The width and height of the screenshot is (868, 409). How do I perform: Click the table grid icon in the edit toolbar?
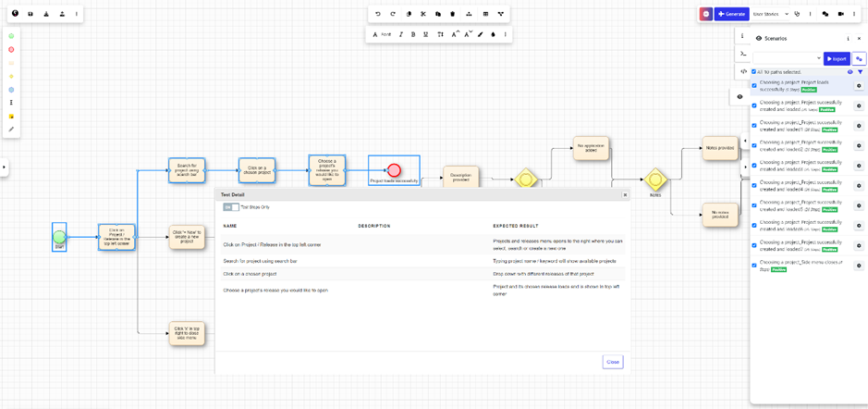(485, 14)
